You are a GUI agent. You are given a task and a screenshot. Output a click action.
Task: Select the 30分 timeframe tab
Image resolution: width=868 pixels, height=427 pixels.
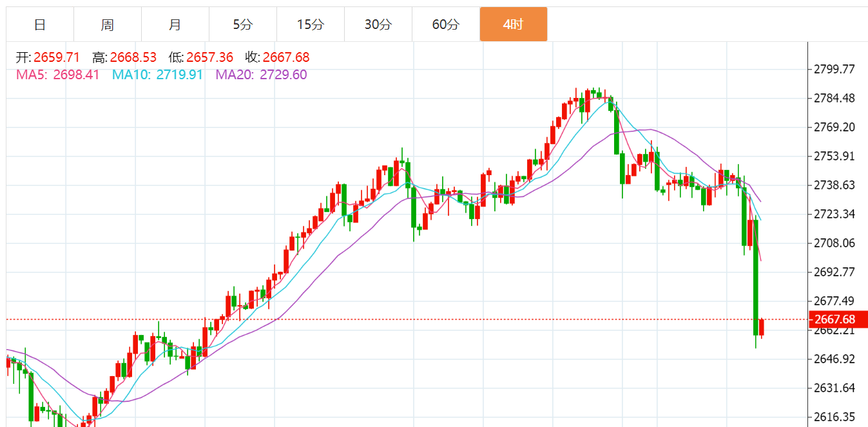tap(378, 24)
